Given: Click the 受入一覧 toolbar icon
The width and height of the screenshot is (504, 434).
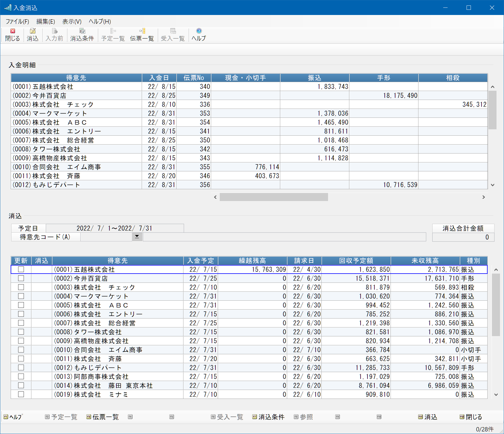Looking at the screenshot, I should (x=173, y=31).
